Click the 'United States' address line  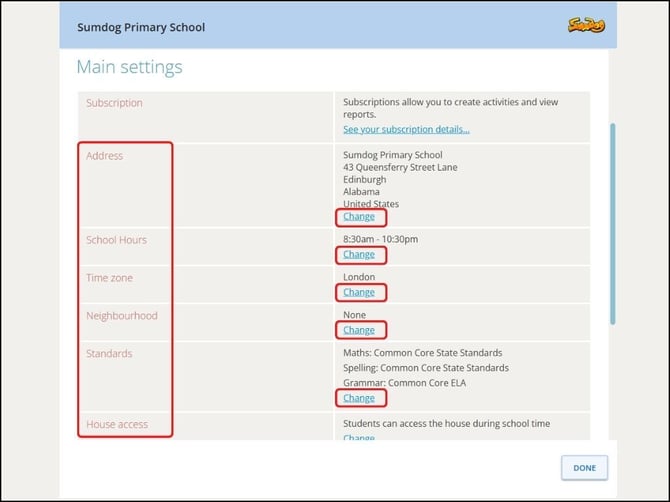[x=371, y=204]
